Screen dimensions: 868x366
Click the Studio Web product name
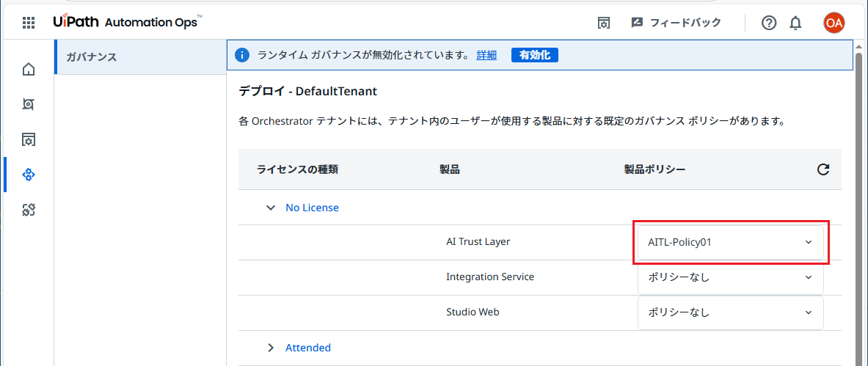pos(473,312)
